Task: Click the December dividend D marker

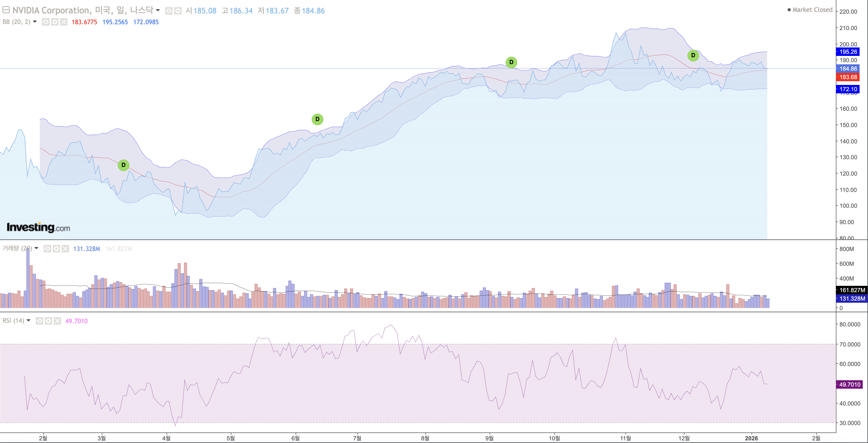Action: point(693,55)
